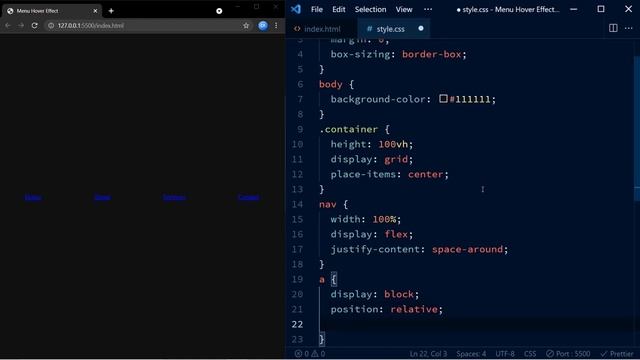
Task: Click the 'body' selector on line 6
Action: tap(331, 84)
